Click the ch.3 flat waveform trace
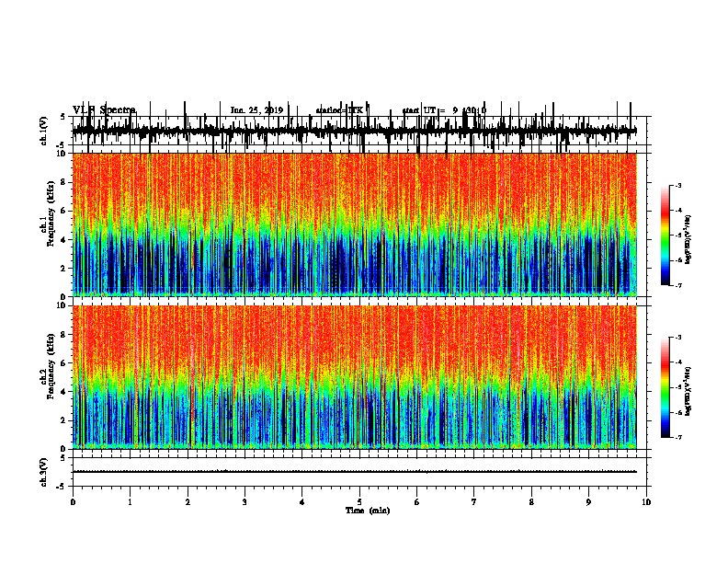Viewport: 728px width, 563px height. pos(355,472)
